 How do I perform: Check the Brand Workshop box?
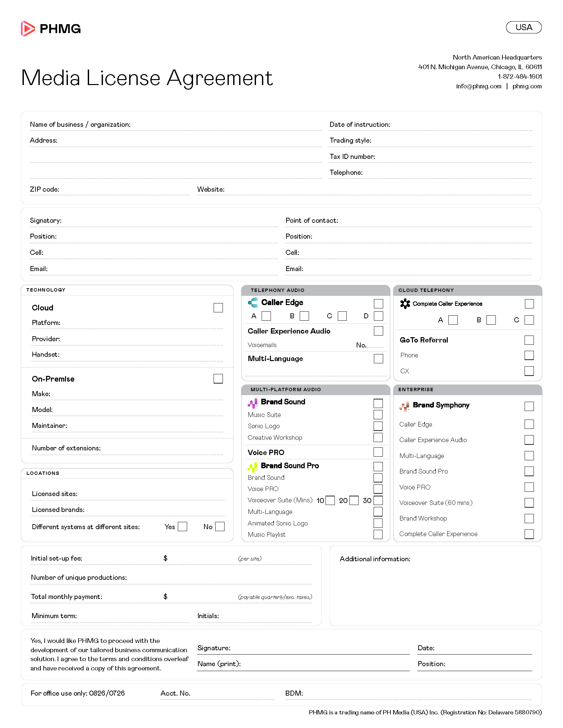pos(529,518)
